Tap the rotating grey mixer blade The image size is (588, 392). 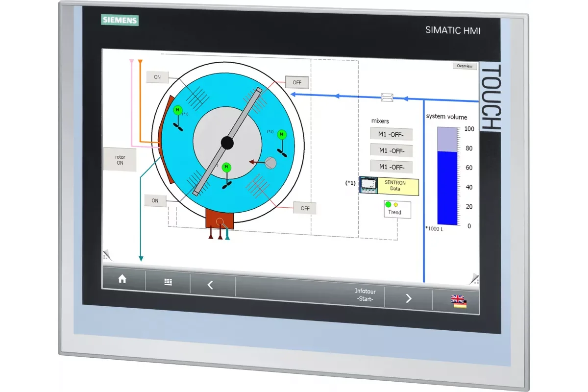point(227,142)
